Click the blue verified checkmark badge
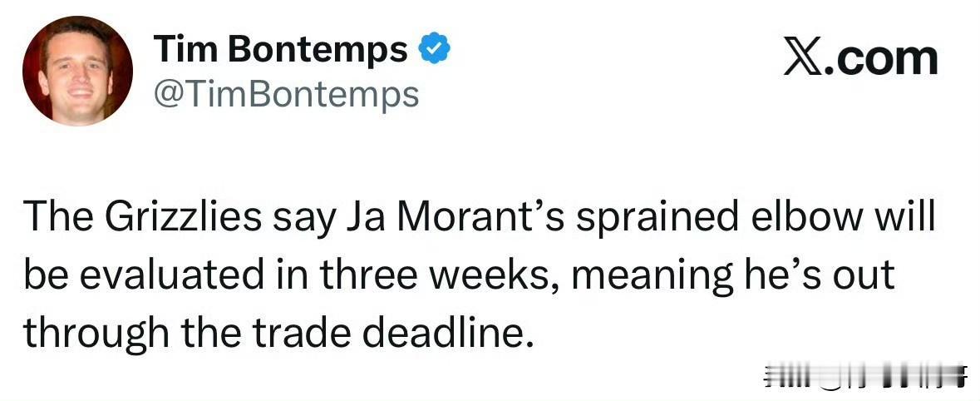This screenshot has height=401, width=980. click(x=435, y=49)
